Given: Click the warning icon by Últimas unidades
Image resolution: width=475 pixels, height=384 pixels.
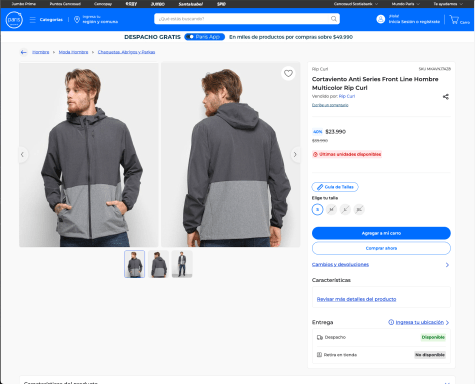Looking at the screenshot, I should click(315, 154).
